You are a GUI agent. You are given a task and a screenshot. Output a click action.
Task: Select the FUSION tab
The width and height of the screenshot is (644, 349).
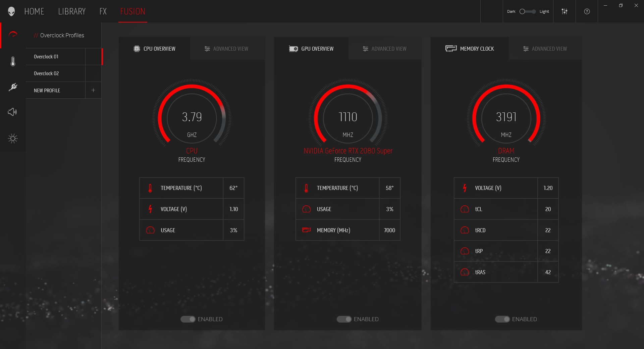[133, 11]
